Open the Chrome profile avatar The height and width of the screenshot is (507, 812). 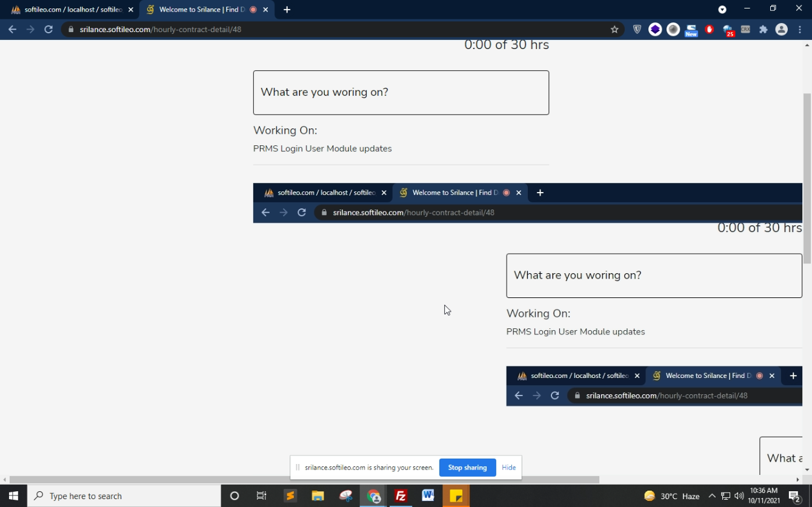tap(782, 29)
